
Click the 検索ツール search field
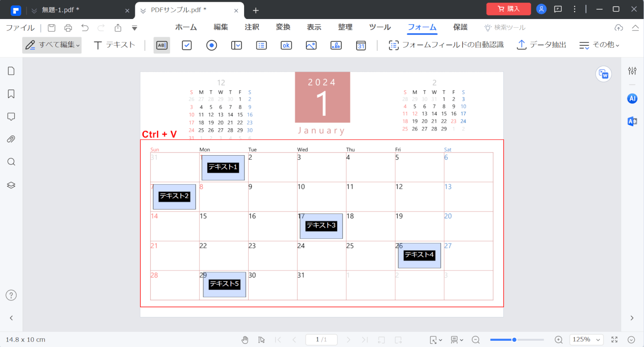505,27
